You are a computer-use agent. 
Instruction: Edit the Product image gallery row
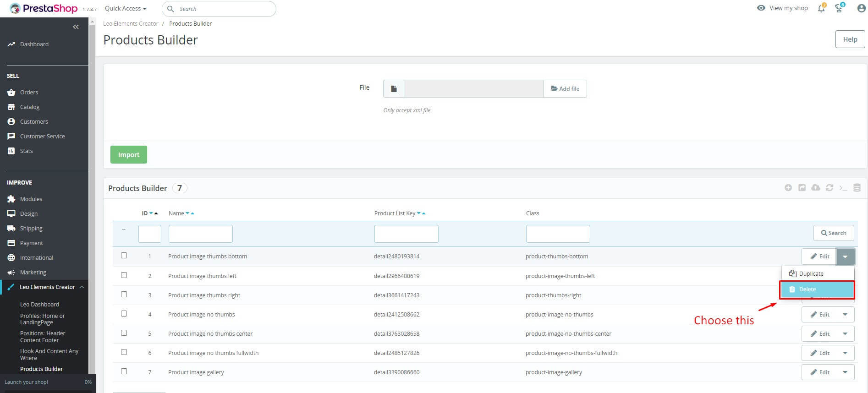click(x=819, y=372)
